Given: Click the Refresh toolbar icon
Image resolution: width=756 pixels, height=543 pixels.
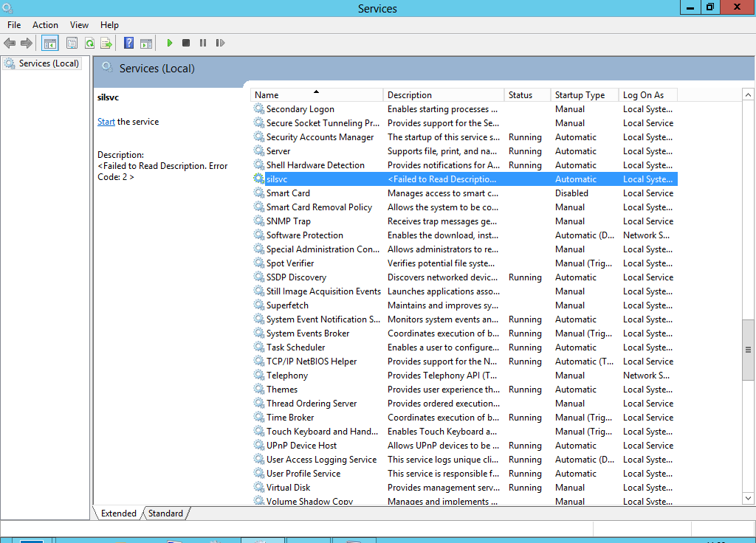Looking at the screenshot, I should tap(89, 44).
